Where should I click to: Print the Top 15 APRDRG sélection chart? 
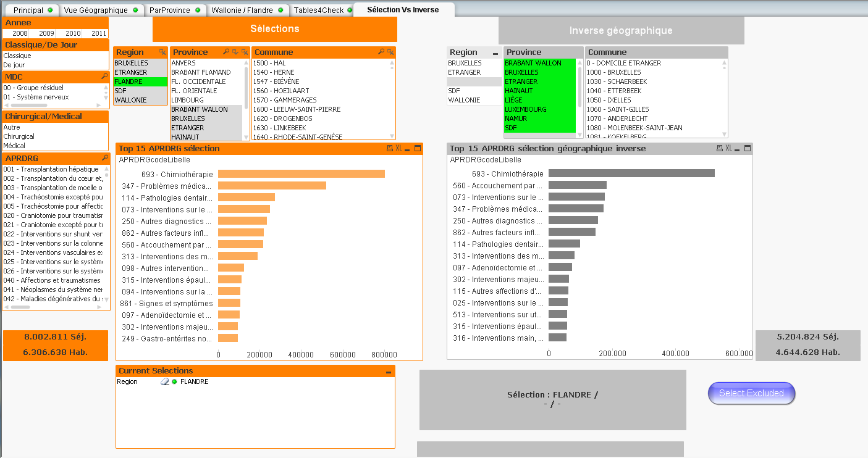point(389,148)
